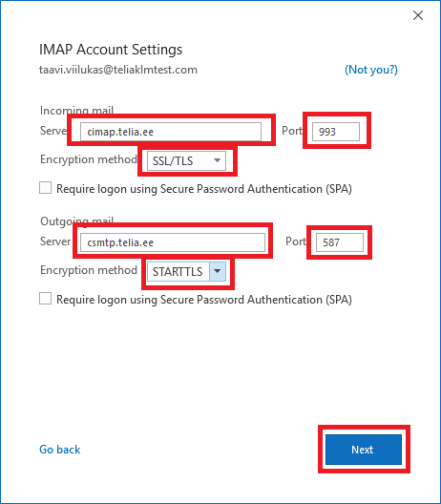Click the "(Not you?)" link

click(x=371, y=70)
